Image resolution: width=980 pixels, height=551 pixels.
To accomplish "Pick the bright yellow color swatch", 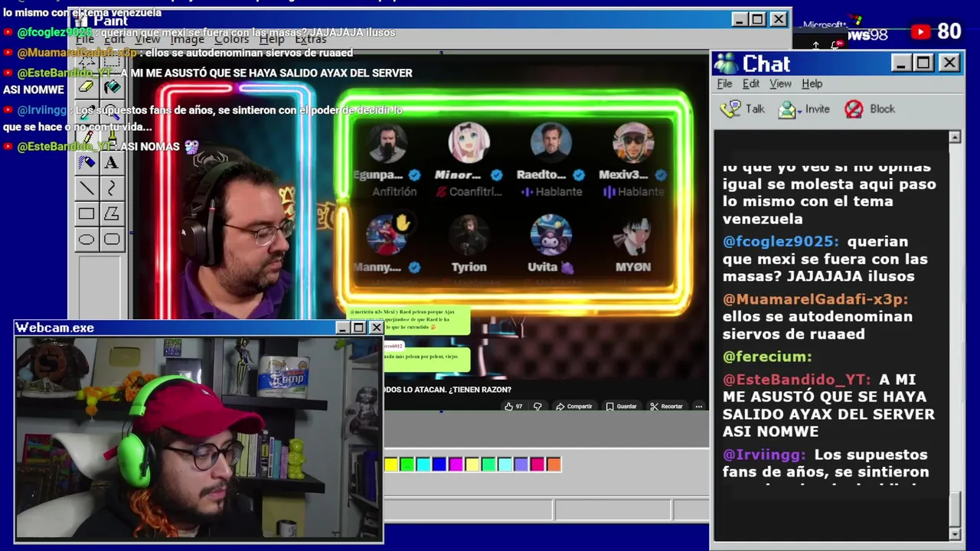I will (390, 464).
